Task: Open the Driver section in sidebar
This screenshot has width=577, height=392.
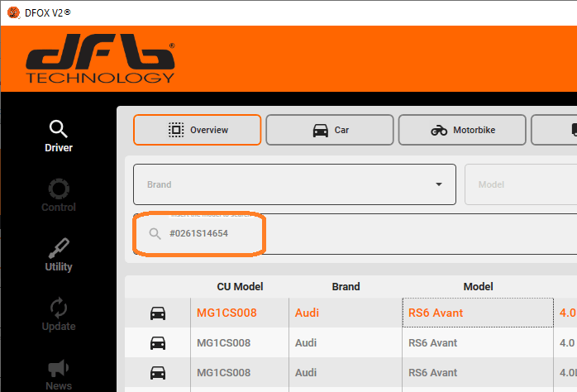Action: point(58,136)
